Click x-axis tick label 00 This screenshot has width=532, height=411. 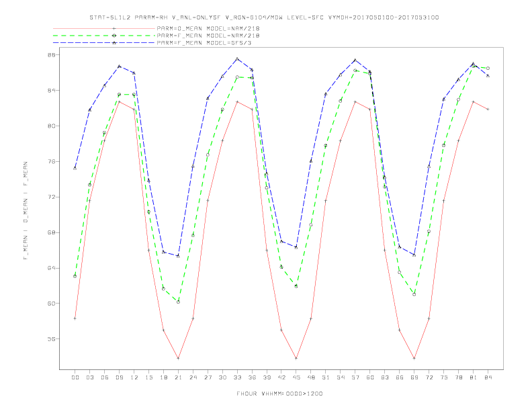[x=75, y=377]
